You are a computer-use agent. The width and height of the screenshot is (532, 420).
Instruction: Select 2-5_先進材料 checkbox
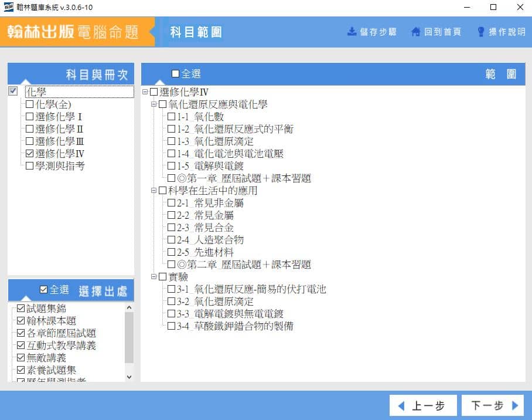(171, 252)
